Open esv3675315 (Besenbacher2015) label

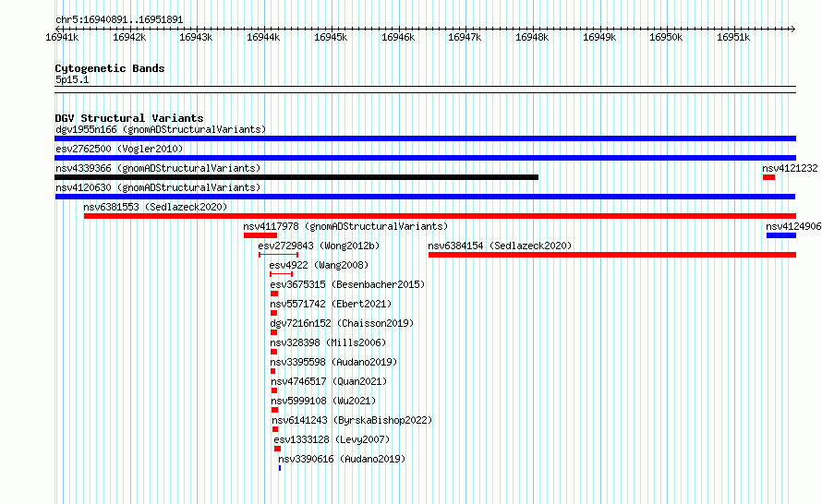tap(347, 284)
